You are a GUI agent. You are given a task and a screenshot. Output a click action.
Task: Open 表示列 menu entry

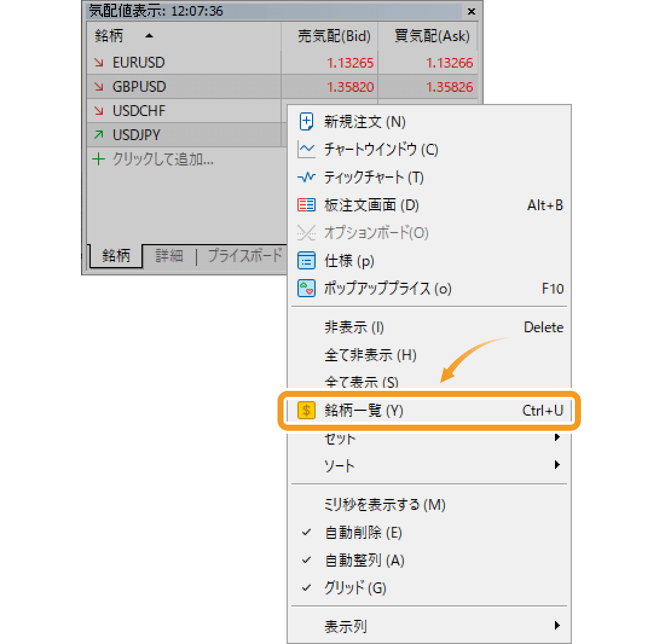(429, 626)
